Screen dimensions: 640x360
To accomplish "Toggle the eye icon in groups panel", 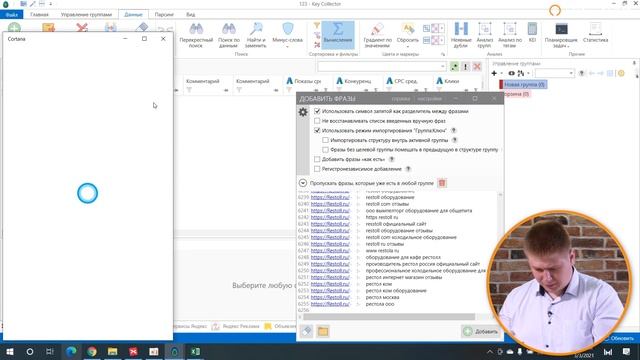I will [x=511, y=73].
